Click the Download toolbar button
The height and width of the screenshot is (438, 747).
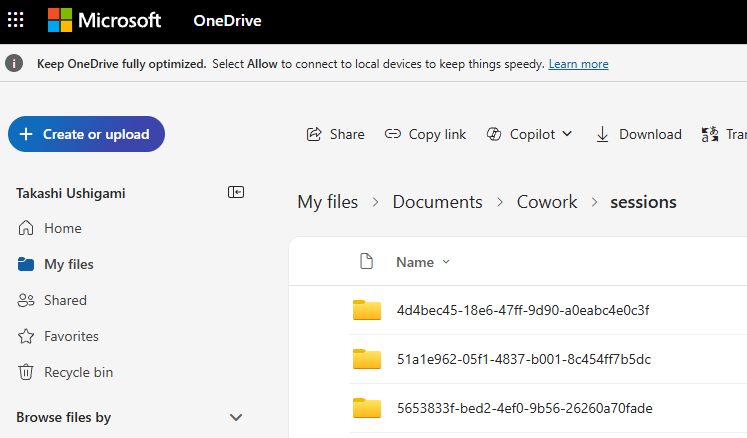[638, 134]
